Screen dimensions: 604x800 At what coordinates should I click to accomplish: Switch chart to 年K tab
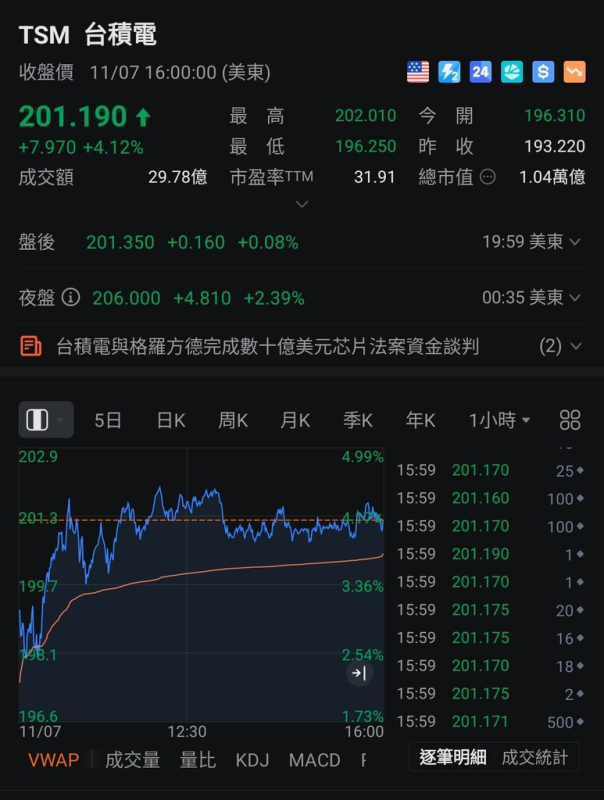pyautogui.click(x=420, y=420)
